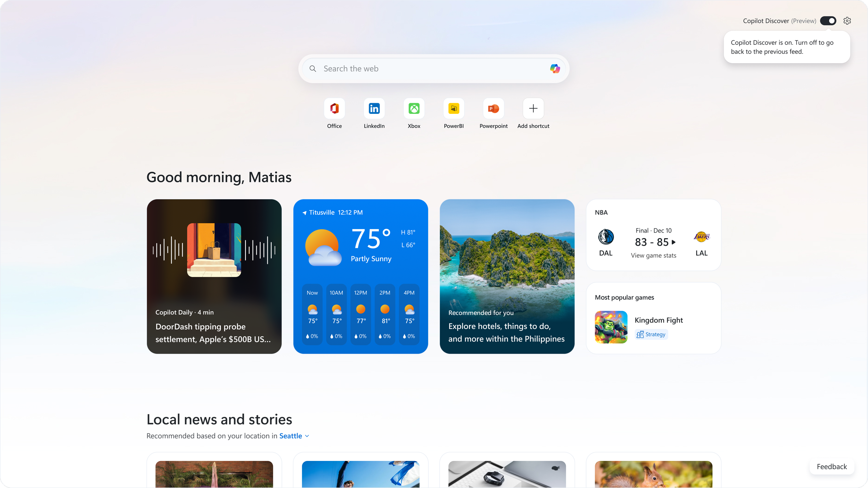
Task: Open the LinkedIn shortcut icon
Action: [374, 109]
